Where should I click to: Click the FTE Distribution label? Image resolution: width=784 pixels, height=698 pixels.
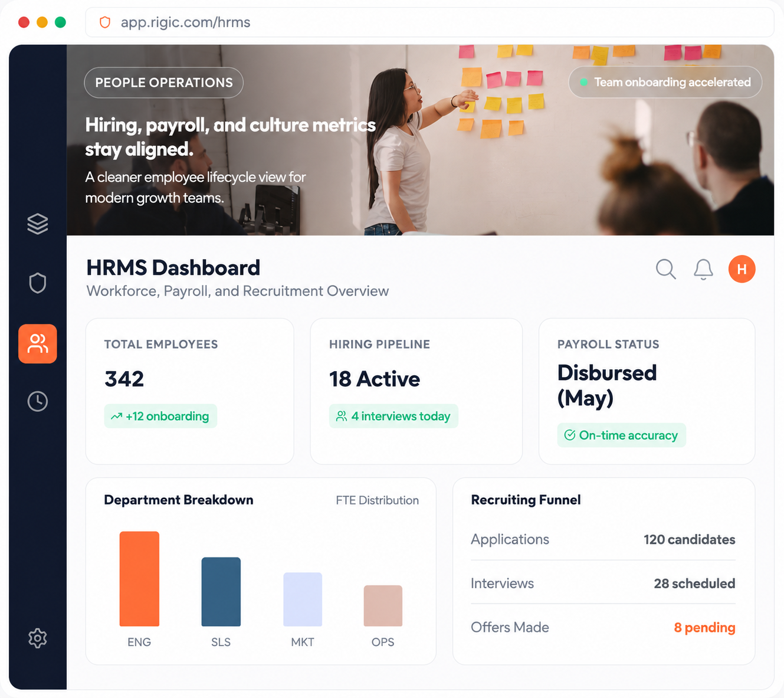[x=378, y=500]
